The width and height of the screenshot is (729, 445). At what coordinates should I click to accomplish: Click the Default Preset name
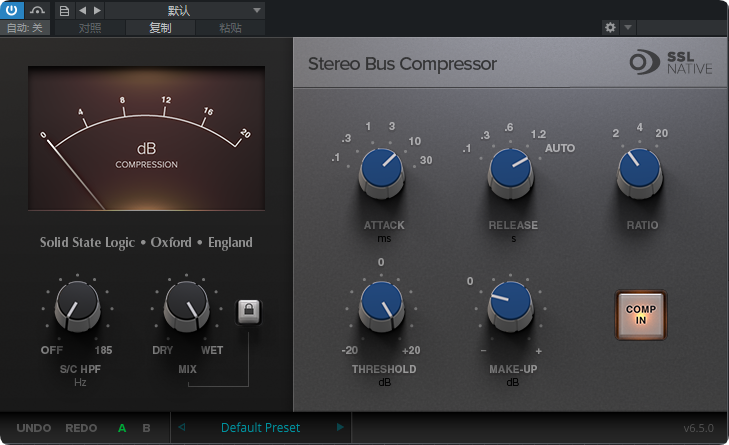tap(260, 427)
